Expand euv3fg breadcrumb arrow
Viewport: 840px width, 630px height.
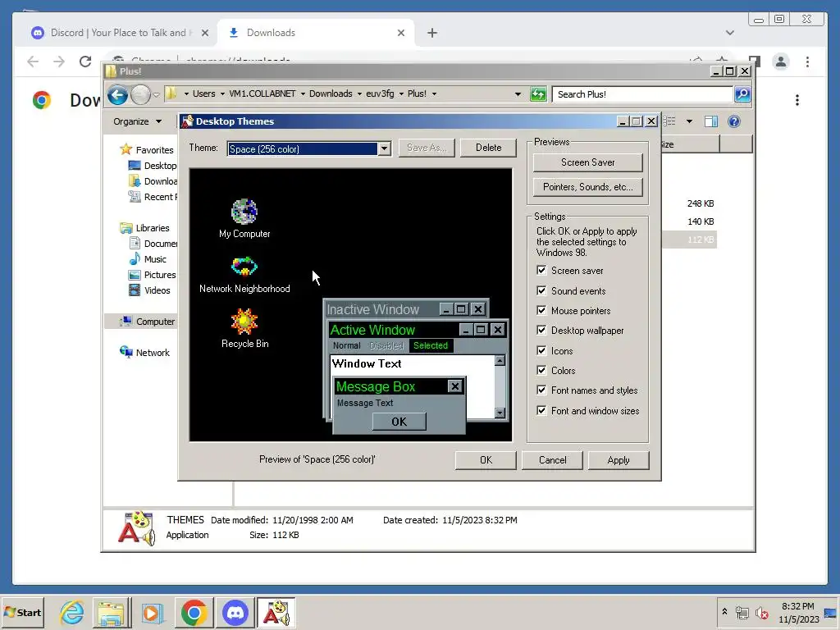coord(400,94)
